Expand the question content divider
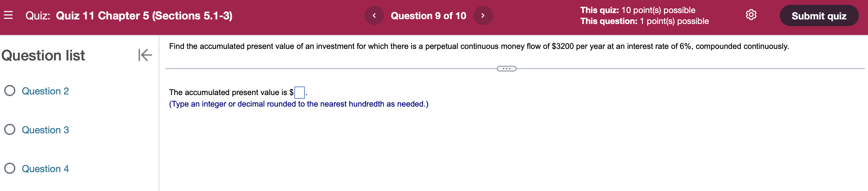The width and height of the screenshot is (868, 191). tap(506, 68)
